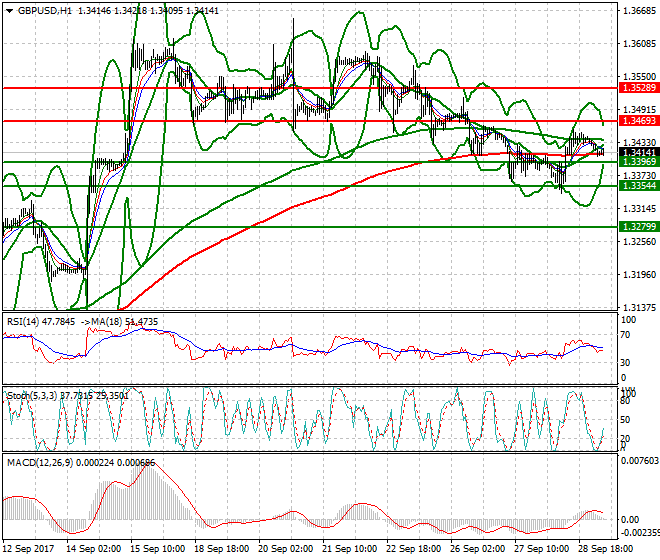Click the Stoch(5,3,3) indicator label
The image size is (660, 560).
32,396
